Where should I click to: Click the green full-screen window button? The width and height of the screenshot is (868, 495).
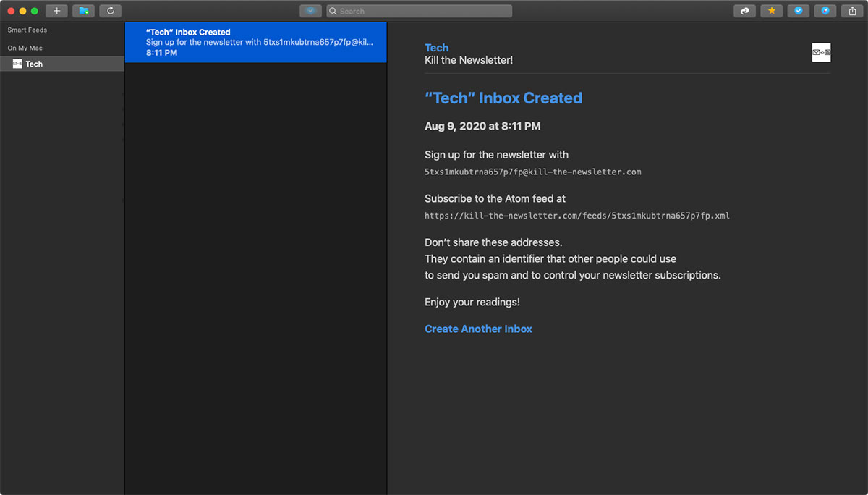click(x=34, y=11)
